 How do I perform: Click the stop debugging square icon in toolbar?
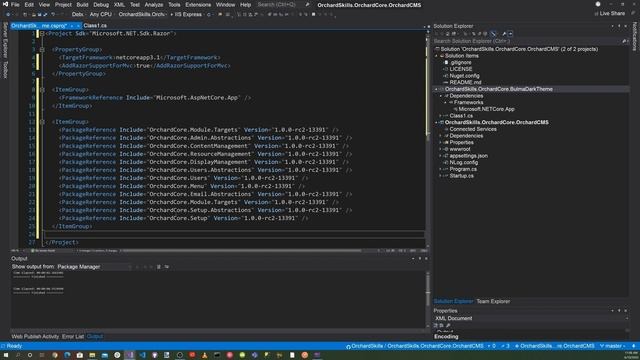pos(313,14)
